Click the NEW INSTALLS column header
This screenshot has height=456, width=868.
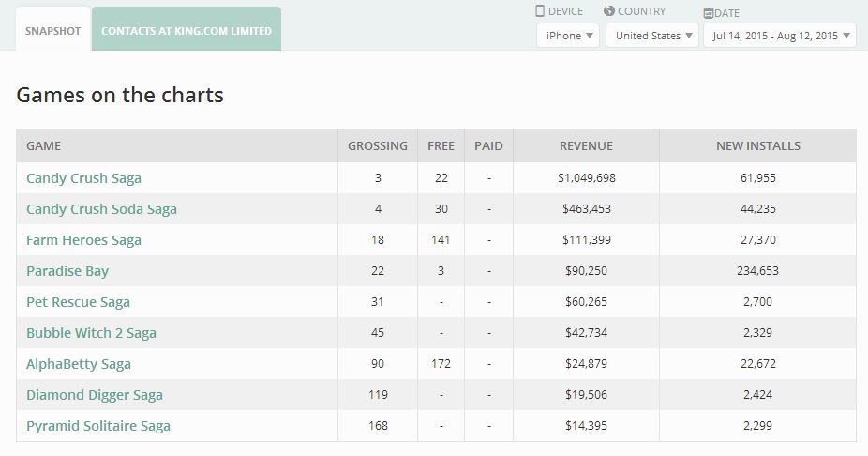coord(758,145)
